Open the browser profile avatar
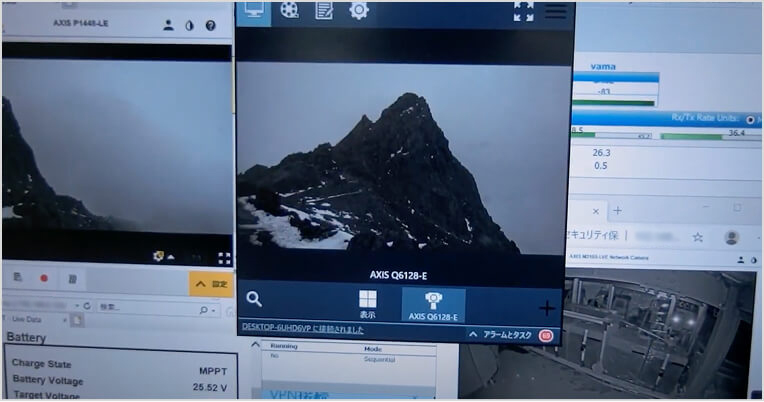The height and width of the screenshot is (402, 764). point(731,238)
